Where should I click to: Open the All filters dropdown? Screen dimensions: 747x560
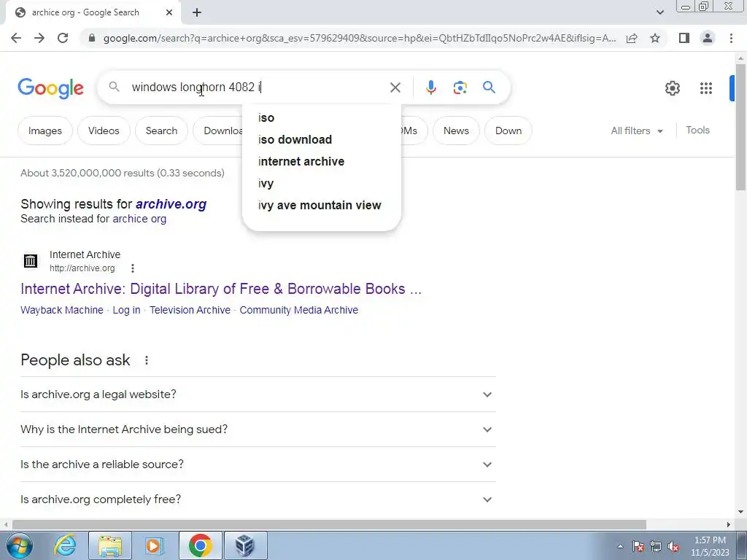click(x=636, y=131)
